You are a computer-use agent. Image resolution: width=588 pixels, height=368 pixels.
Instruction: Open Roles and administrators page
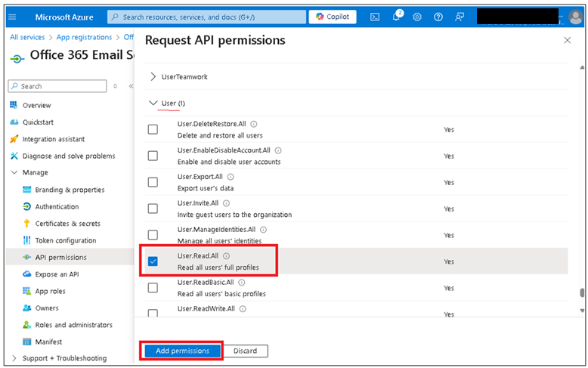click(x=74, y=324)
